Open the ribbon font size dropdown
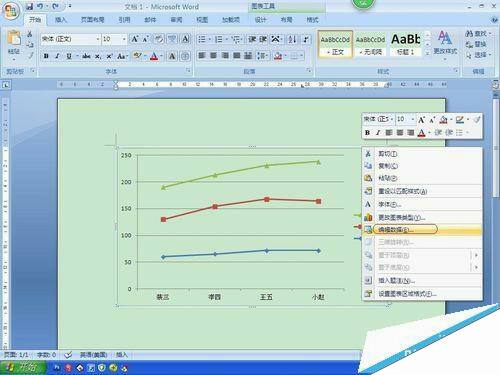Screen dimensions: 500x375 124,39
